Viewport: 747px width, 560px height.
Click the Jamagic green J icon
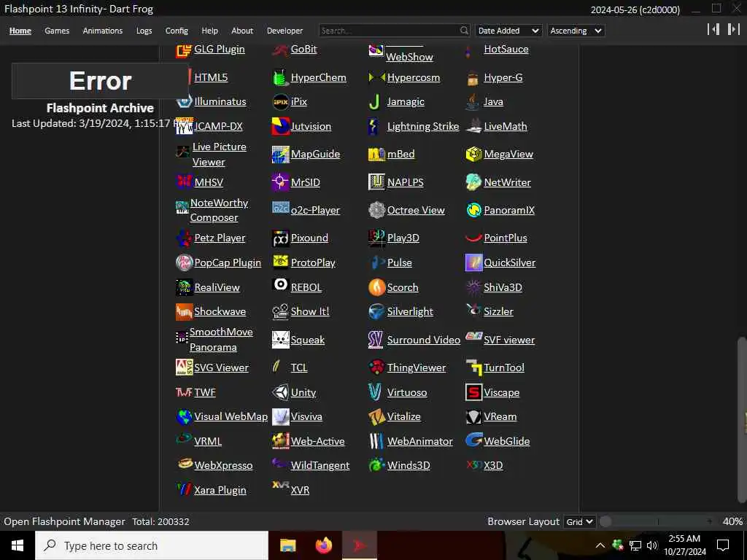(x=374, y=102)
